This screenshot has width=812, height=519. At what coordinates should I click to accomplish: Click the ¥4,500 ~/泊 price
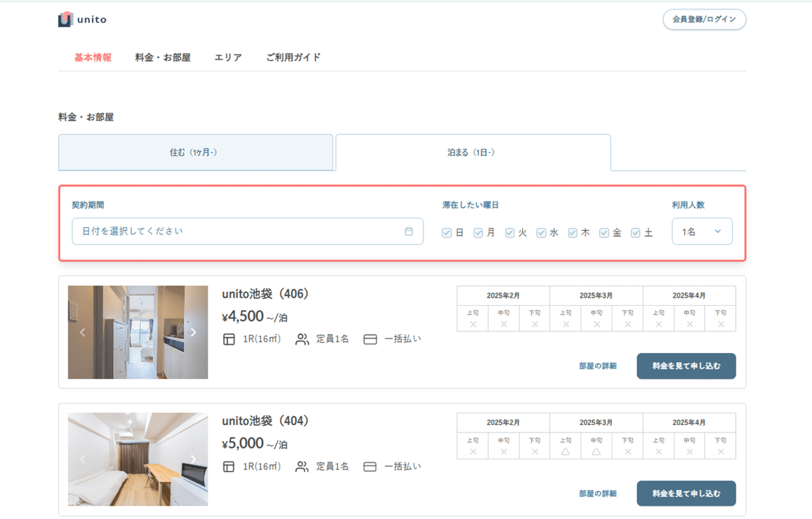click(255, 316)
